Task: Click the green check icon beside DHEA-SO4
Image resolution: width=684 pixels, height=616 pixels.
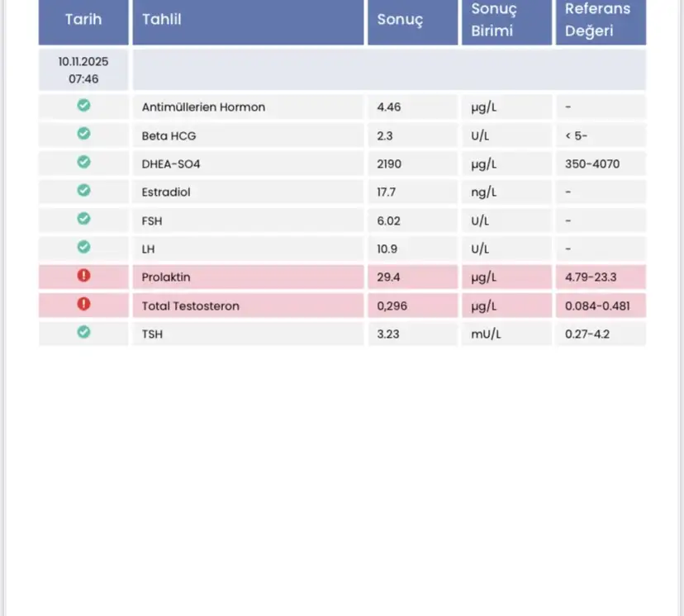Action: pyautogui.click(x=83, y=163)
